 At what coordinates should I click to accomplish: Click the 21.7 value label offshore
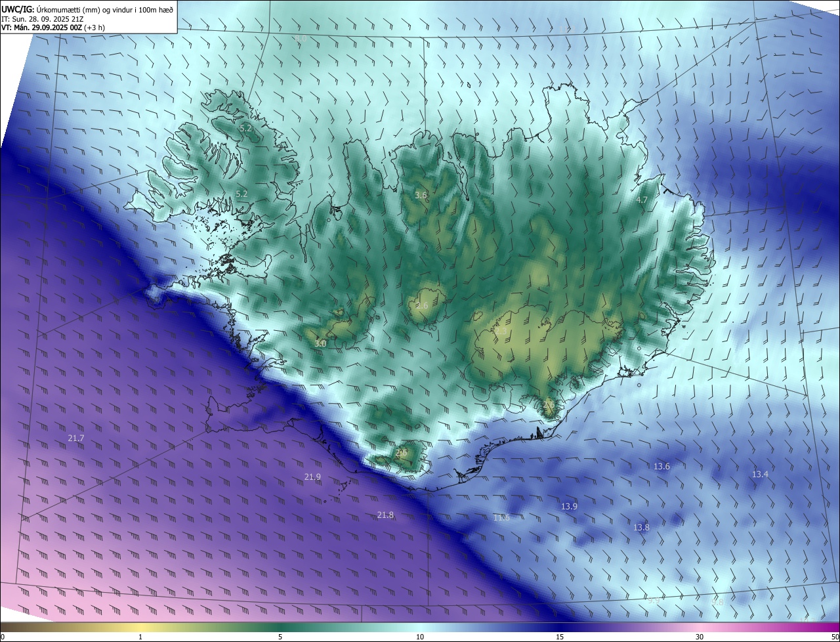(76, 438)
